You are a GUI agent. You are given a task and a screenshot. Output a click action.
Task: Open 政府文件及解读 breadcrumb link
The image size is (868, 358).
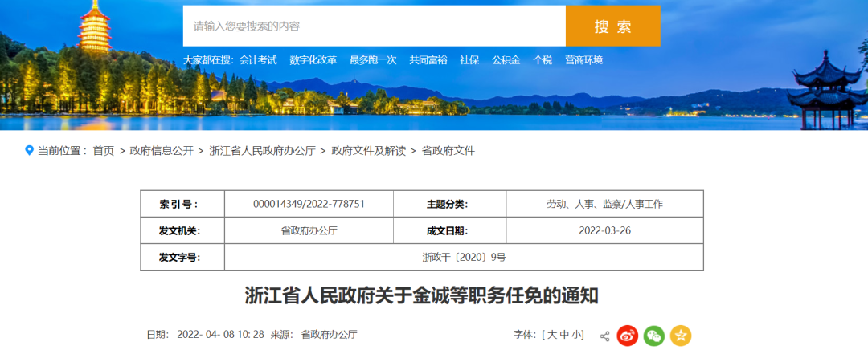pos(369,150)
